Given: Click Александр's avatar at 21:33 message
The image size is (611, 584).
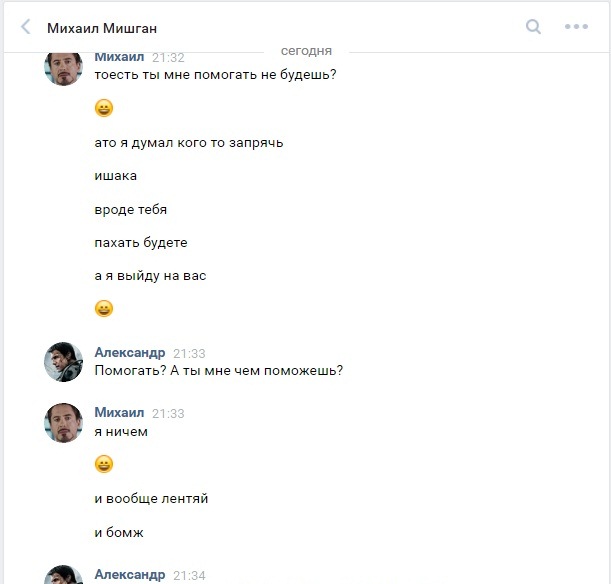Looking at the screenshot, I should click(x=63, y=362).
